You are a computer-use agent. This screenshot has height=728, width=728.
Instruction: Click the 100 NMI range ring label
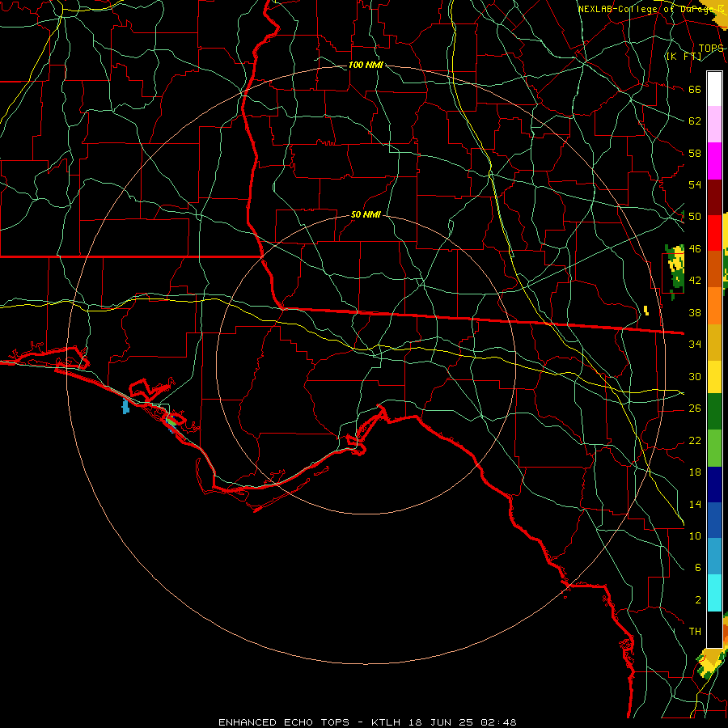(x=366, y=65)
